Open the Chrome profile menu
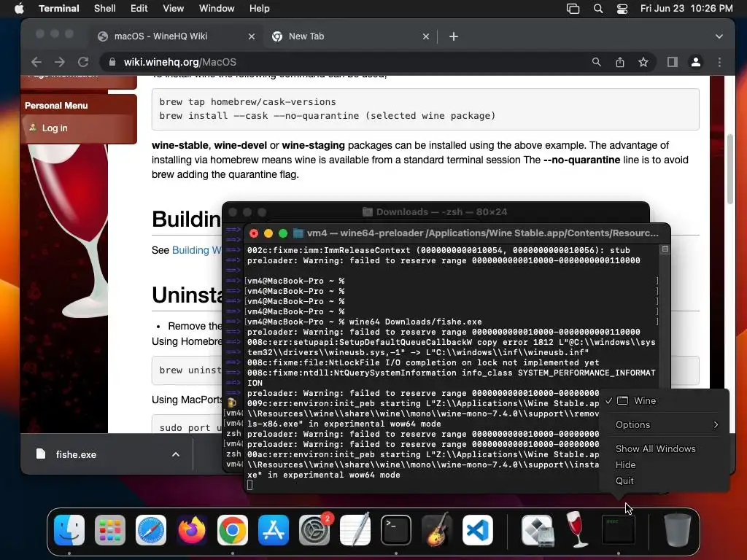The width and height of the screenshot is (747, 560). pos(695,62)
